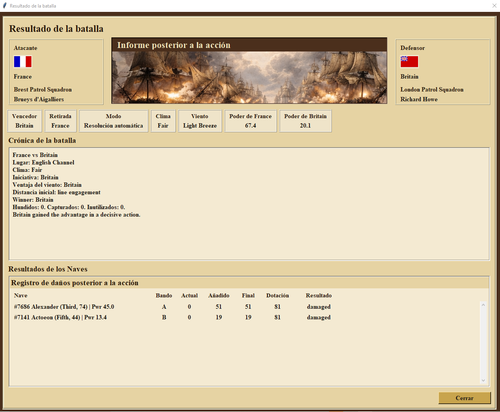Click the Dotación column header
This screenshot has height=412, width=500.
277,295
